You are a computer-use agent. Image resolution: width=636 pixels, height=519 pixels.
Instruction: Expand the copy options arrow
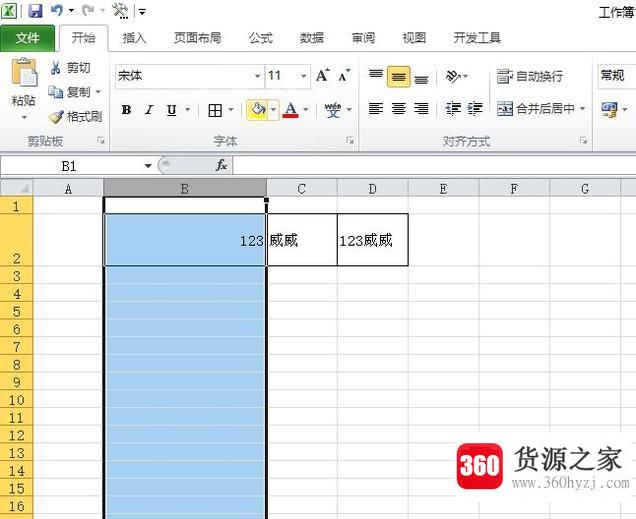point(98,92)
